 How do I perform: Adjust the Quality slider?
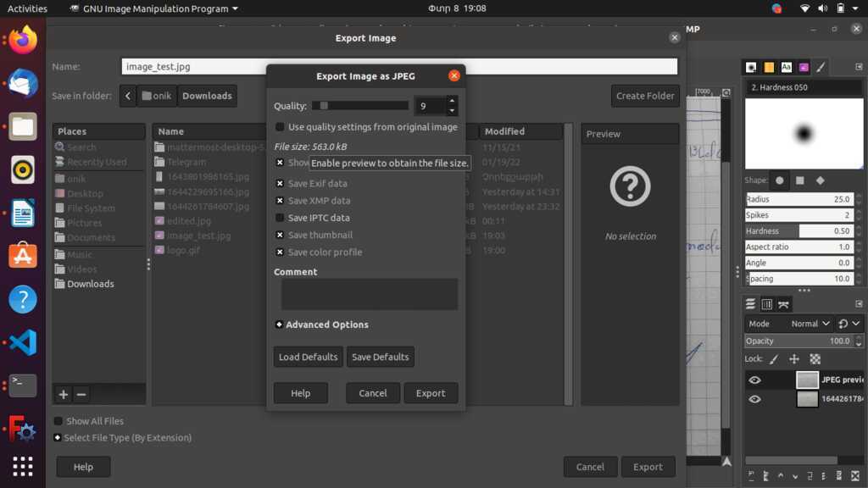point(359,106)
